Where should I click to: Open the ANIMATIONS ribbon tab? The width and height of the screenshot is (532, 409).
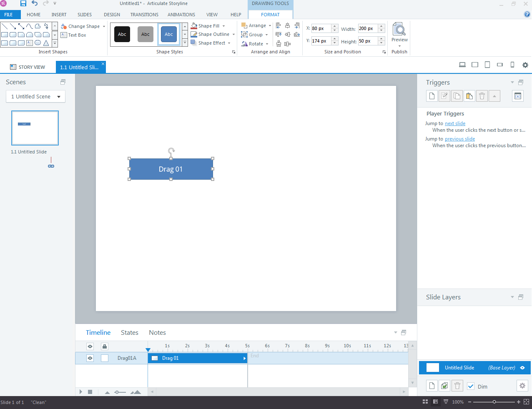click(x=181, y=15)
